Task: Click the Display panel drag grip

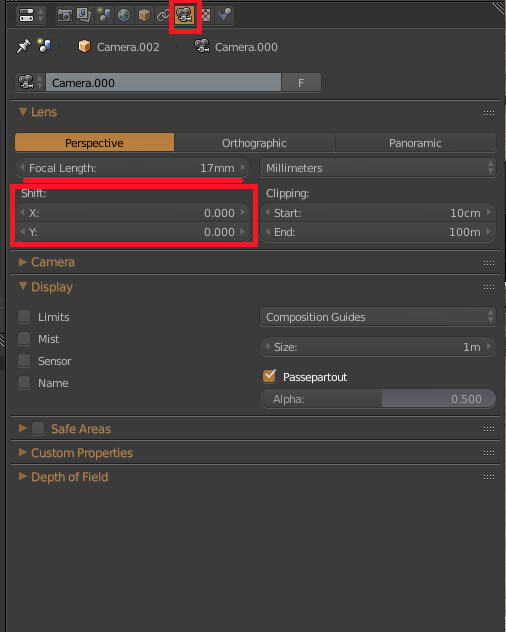Action: click(x=489, y=287)
